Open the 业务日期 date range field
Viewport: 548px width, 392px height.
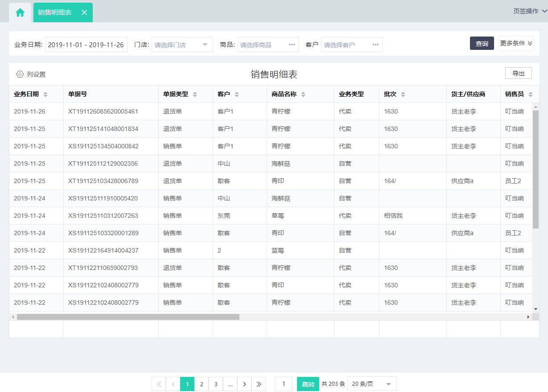point(86,45)
